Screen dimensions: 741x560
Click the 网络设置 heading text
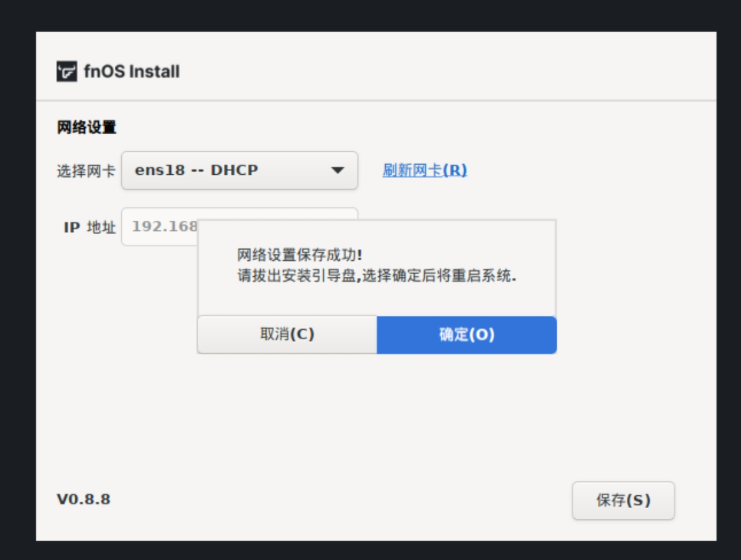point(86,127)
